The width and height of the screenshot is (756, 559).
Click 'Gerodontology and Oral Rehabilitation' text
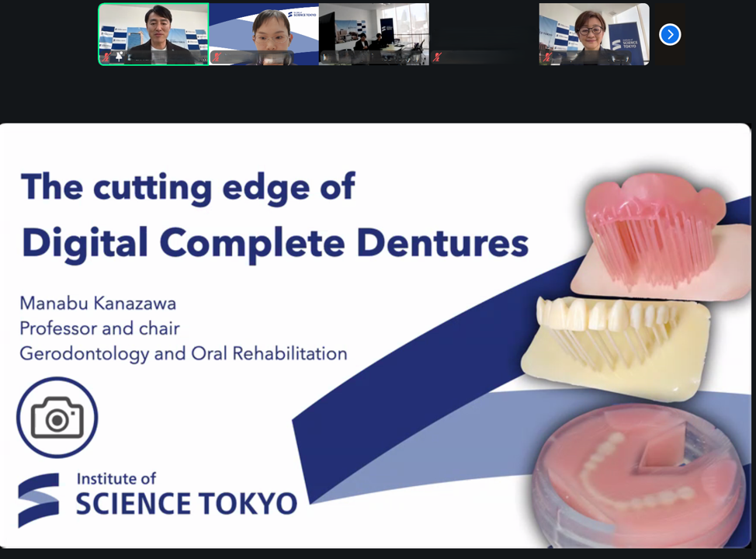[x=183, y=353]
